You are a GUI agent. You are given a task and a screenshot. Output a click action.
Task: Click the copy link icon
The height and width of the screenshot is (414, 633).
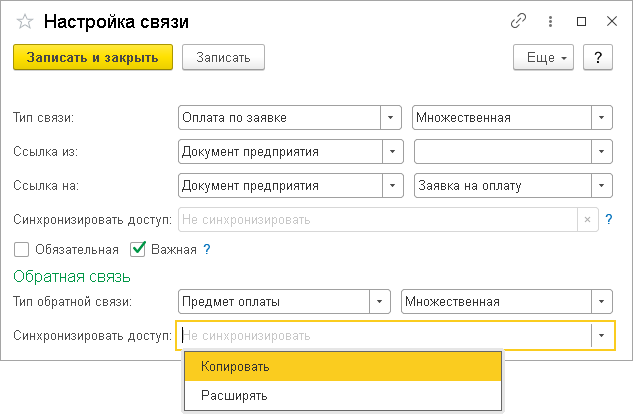tap(519, 21)
